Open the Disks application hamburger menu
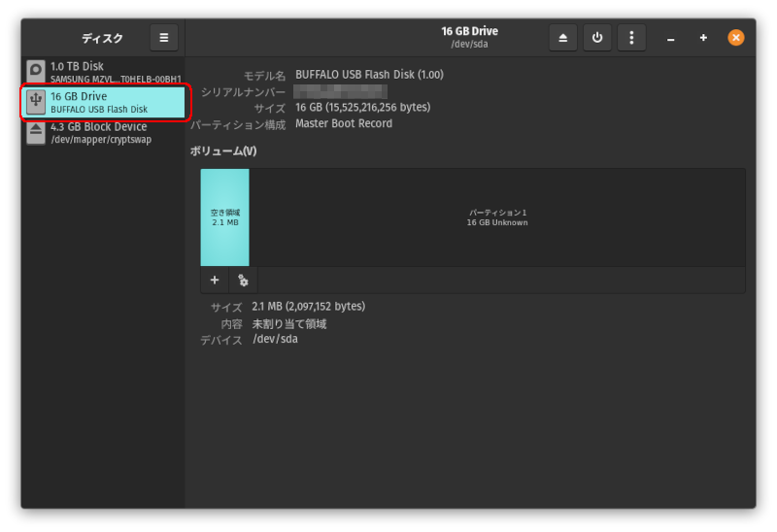 coord(163,38)
